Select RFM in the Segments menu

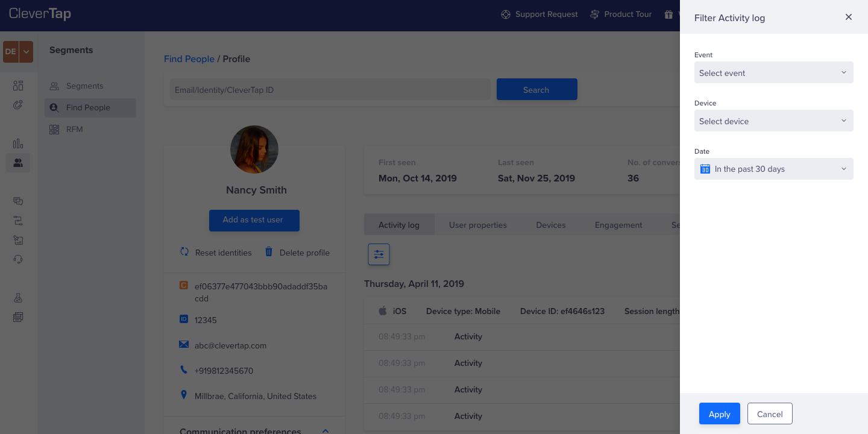click(x=75, y=129)
